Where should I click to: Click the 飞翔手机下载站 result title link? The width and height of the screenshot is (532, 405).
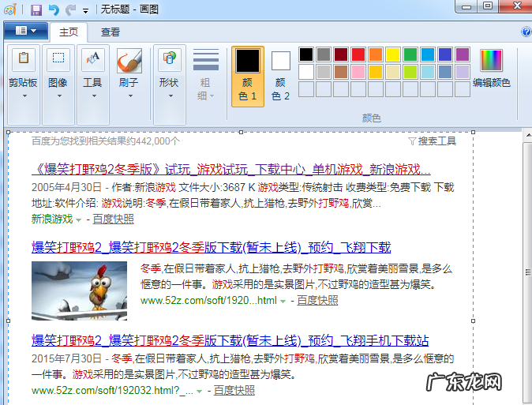click(230, 340)
